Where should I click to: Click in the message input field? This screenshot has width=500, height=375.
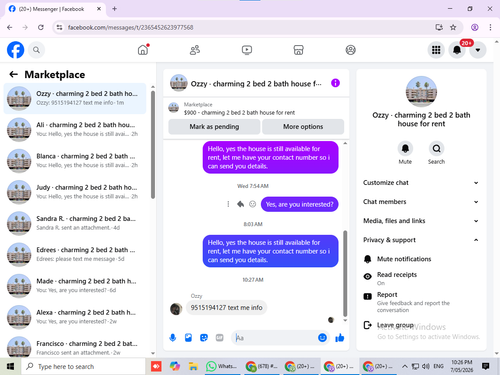(275, 338)
